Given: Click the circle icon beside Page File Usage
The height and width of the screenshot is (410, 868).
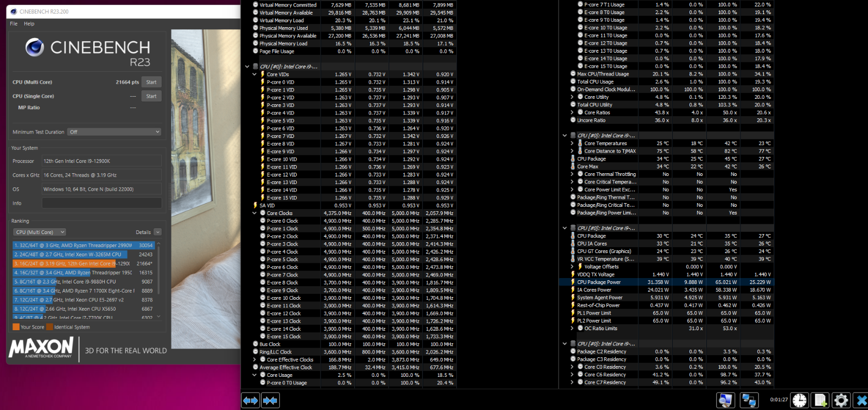Looking at the screenshot, I should (x=255, y=52).
